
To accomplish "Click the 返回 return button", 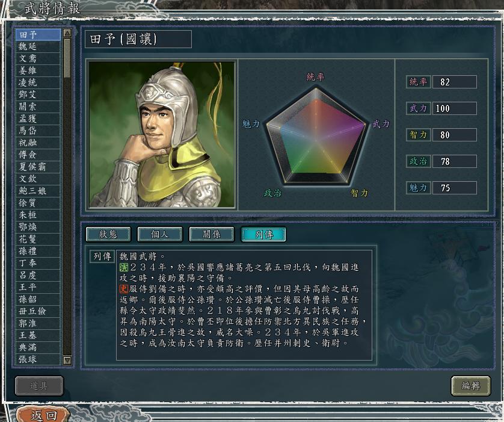I will coord(44,415).
